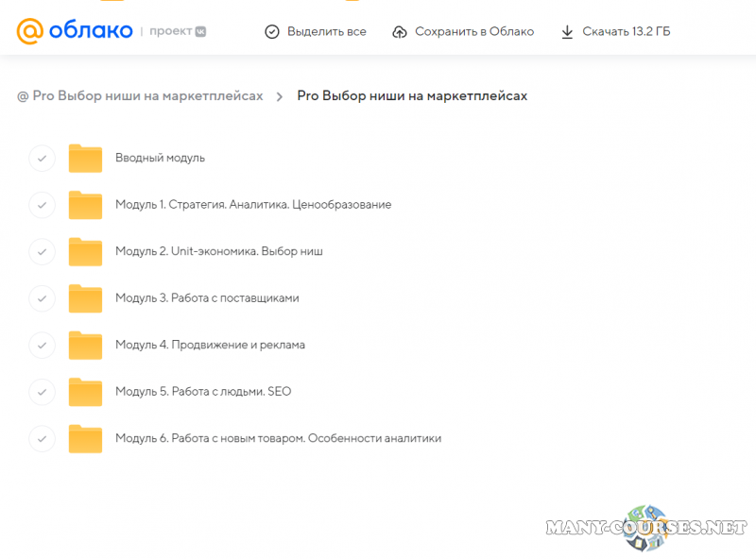Open Модуль 5. Работа с людьми. SEO label
Image resolution: width=756 pixels, height=559 pixels.
pyautogui.click(x=203, y=392)
